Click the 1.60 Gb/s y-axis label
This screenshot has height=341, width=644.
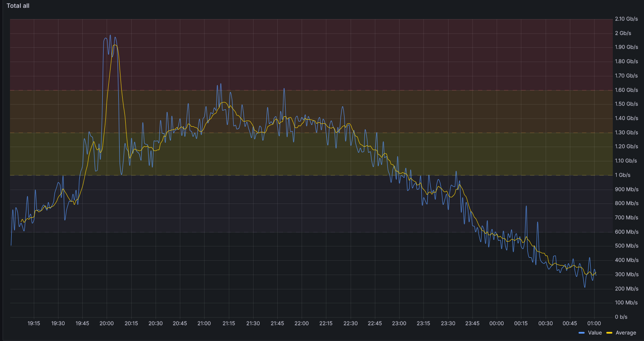[626, 90]
